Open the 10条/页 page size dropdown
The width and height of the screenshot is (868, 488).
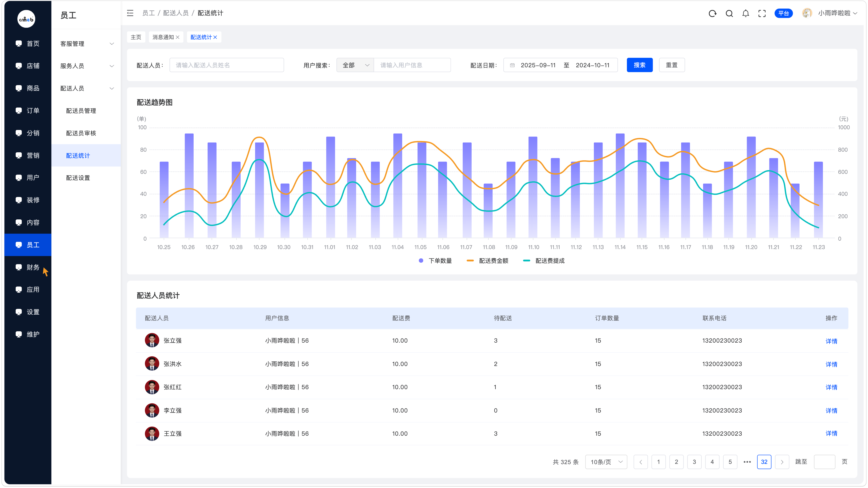tap(606, 462)
